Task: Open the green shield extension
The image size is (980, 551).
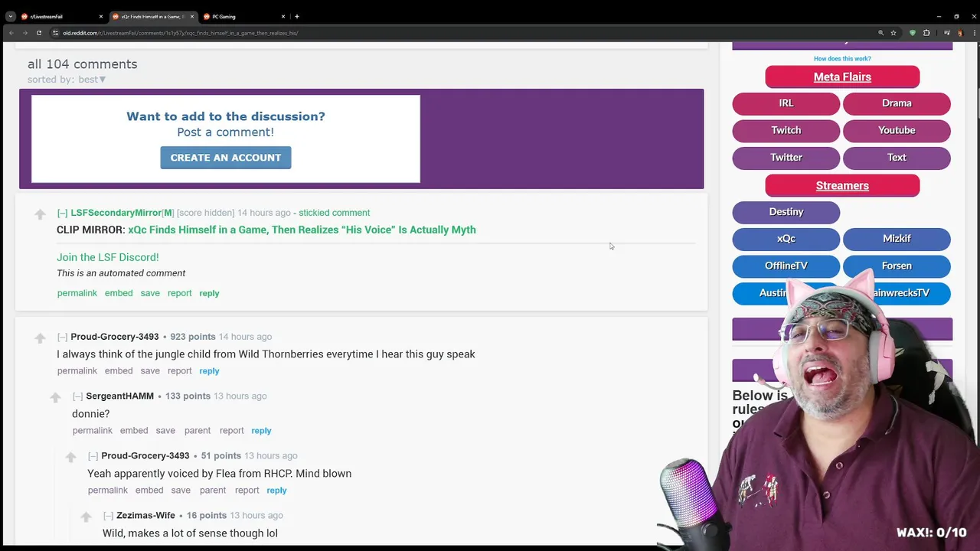Action: 913,33
